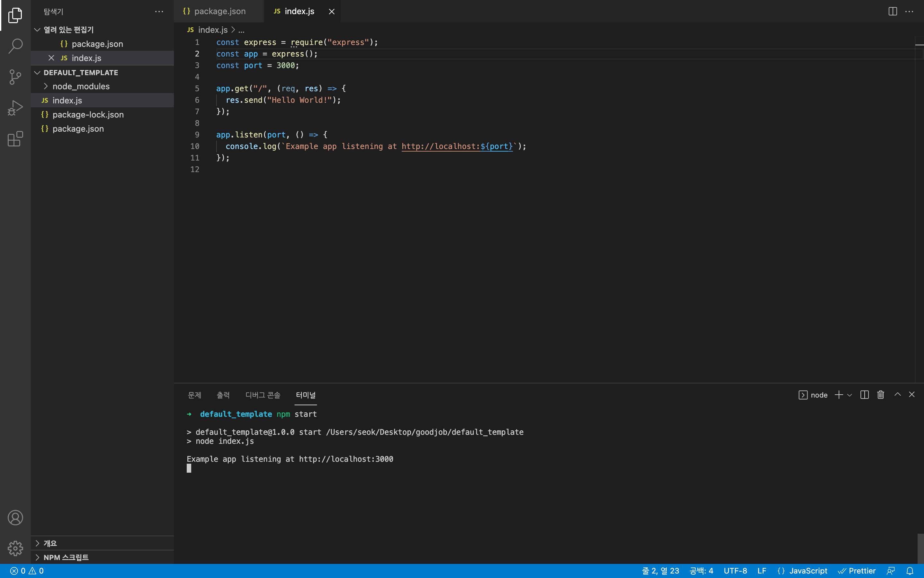Open the Source Control view
This screenshot has height=578, width=924.
pos(15,77)
